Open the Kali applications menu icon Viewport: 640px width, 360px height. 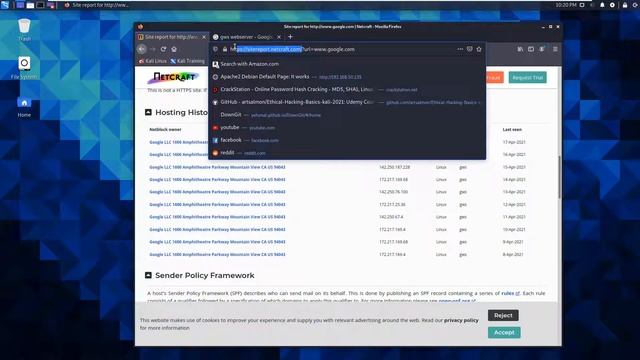click(x=4, y=5)
